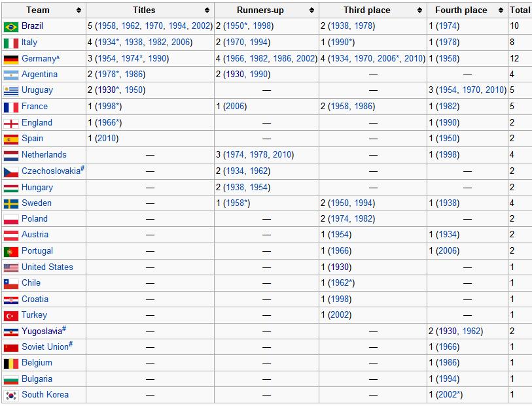
Task: Open the Argentina team link
Action: point(39,75)
